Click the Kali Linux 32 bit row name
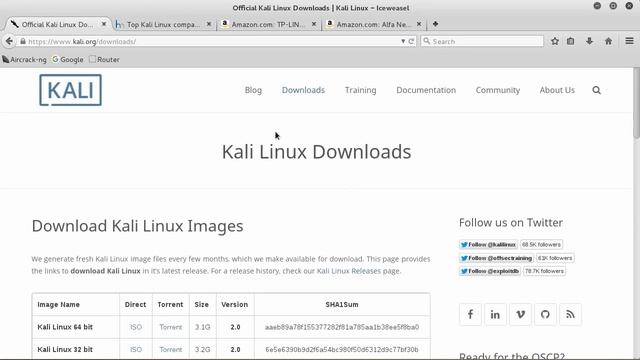This screenshot has width=640, height=360. tap(65, 349)
